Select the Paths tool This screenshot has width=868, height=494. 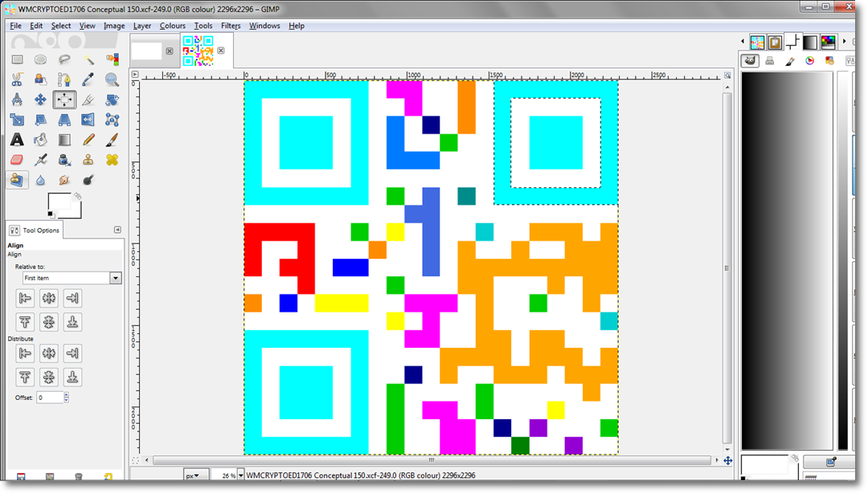[64, 80]
